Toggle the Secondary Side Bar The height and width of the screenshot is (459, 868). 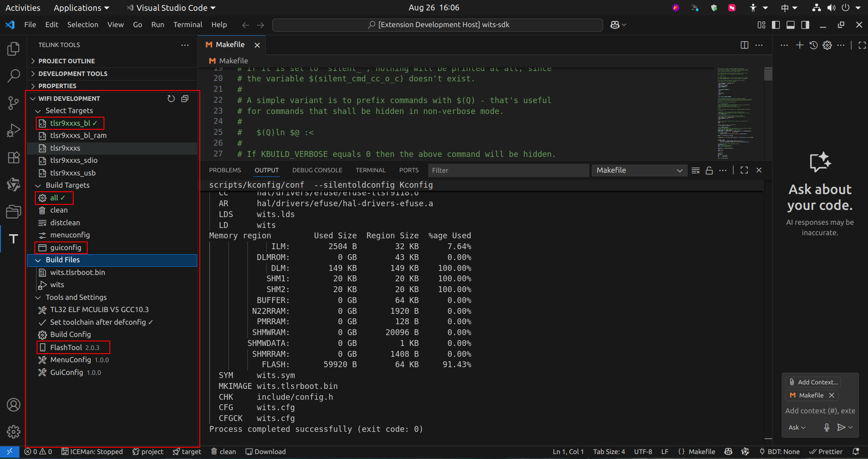click(x=805, y=25)
